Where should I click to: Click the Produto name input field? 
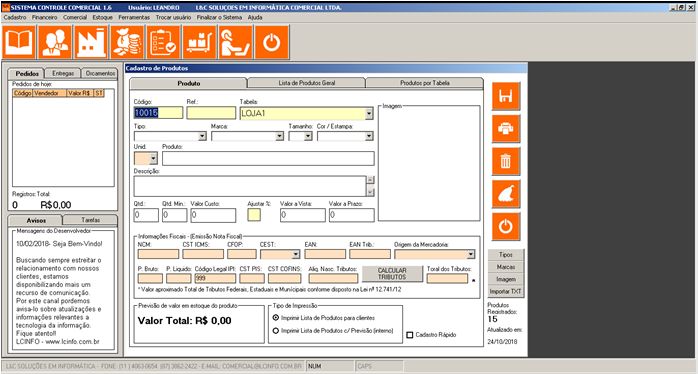(x=268, y=159)
